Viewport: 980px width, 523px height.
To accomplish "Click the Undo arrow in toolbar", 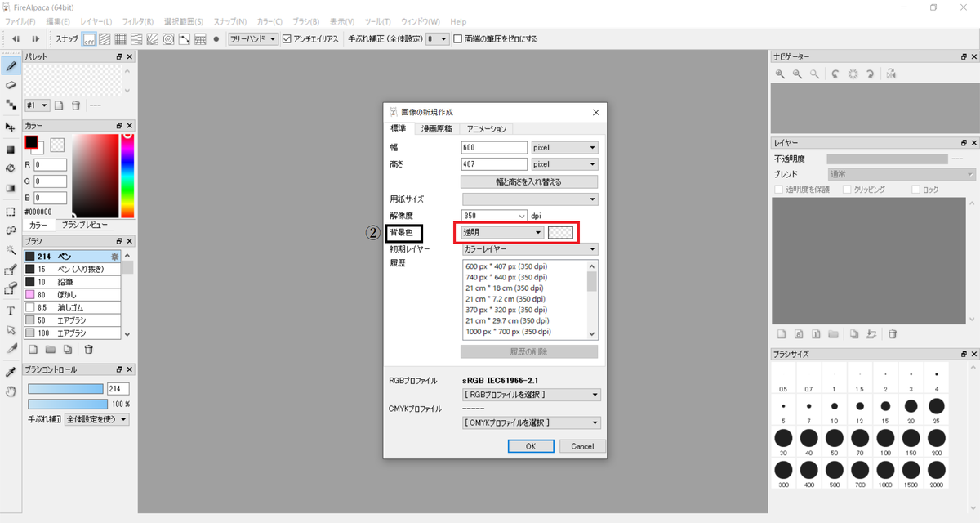I will point(15,38).
